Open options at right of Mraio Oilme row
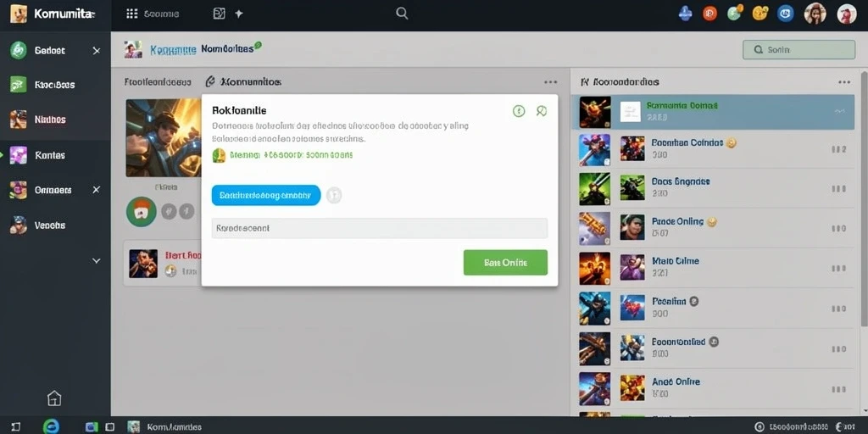868x434 pixels. (x=838, y=269)
